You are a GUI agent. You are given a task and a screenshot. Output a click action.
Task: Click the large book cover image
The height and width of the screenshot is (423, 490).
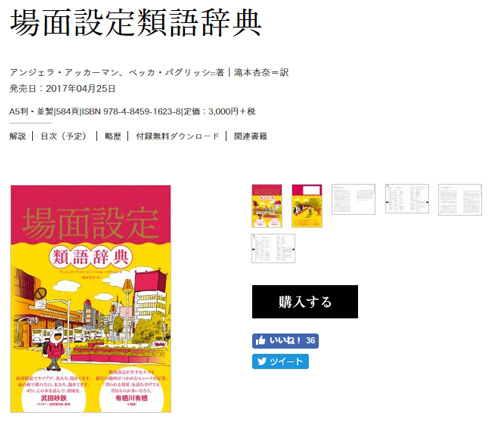point(91,299)
